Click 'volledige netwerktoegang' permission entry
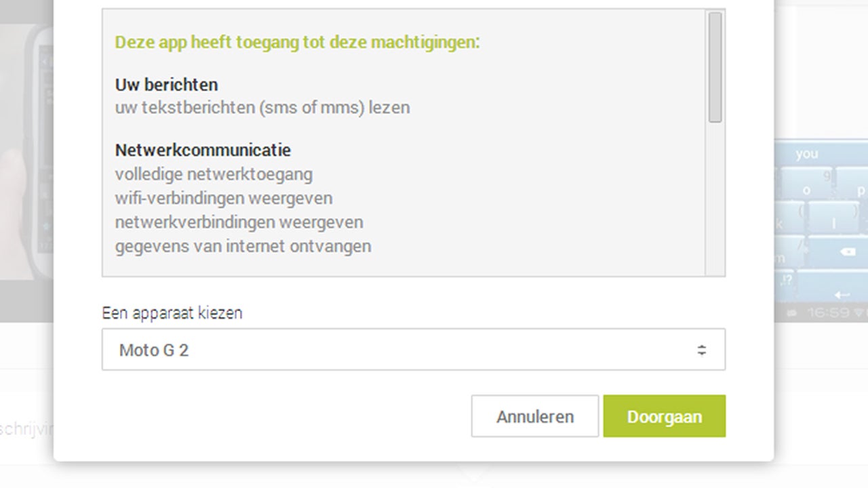Viewport: 868px width, 488px height. 214,174
